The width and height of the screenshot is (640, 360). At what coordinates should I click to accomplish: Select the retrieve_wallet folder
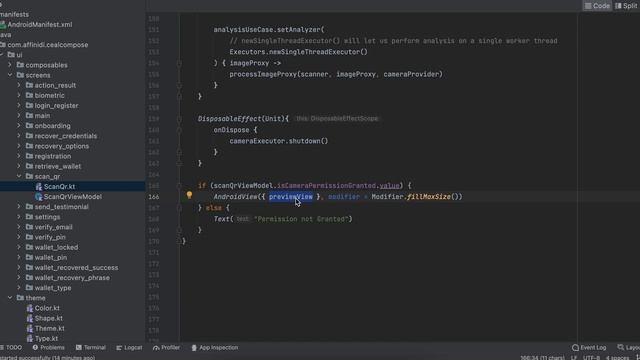point(58,167)
